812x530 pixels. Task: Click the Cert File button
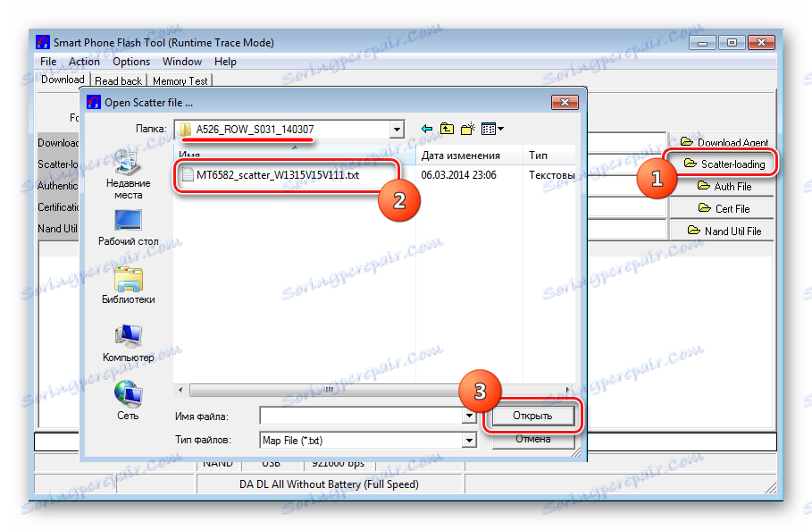click(724, 209)
